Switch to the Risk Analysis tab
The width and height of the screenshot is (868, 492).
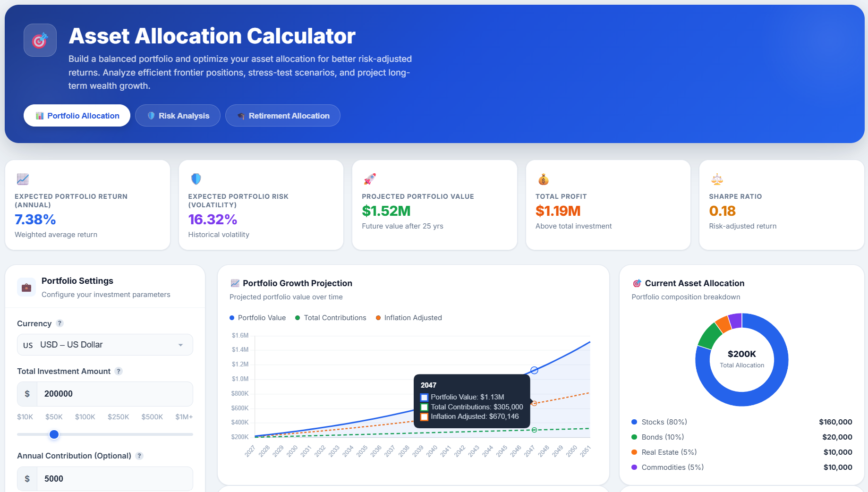pyautogui.click(x=178, y=116)
